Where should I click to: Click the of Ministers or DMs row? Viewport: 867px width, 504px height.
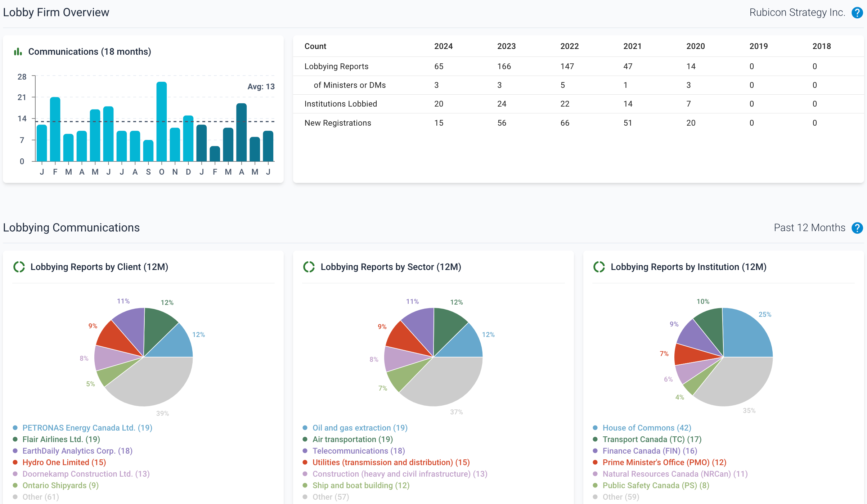click(350, 85)
